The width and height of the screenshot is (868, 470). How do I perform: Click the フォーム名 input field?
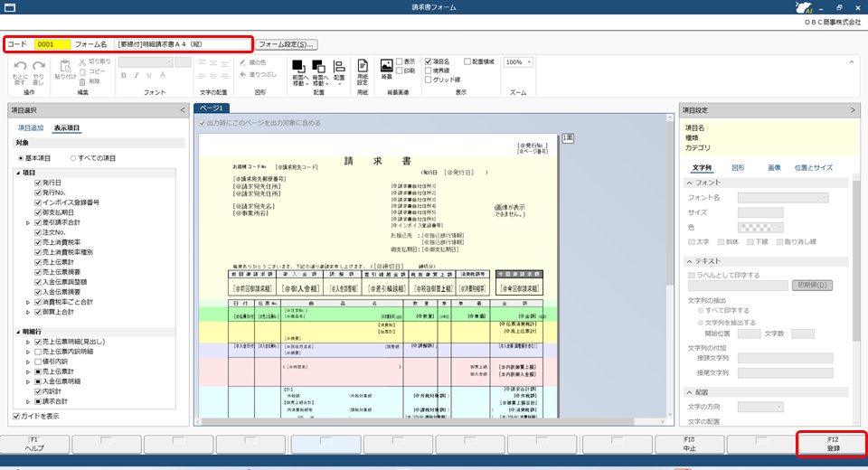coord(183,44)
